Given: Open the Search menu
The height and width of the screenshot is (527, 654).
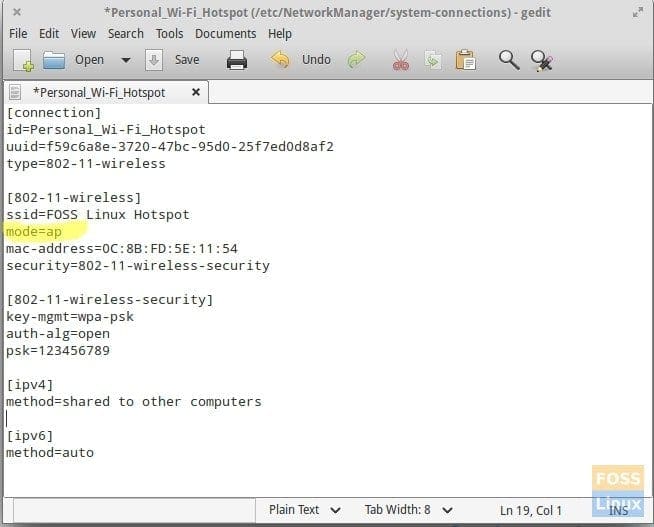Looking at the screenshot, I should (126, 33).
